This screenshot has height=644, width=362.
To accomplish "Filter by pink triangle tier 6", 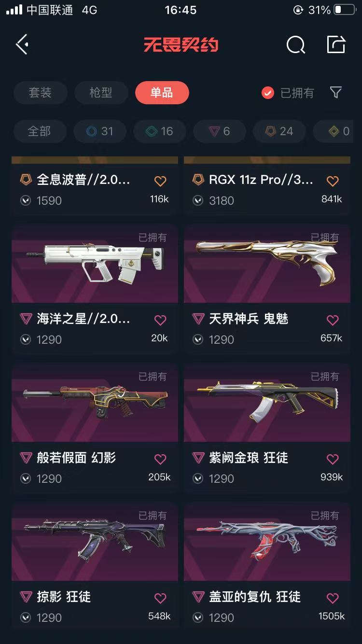I will pyautogui.click(x=220, y=131).
